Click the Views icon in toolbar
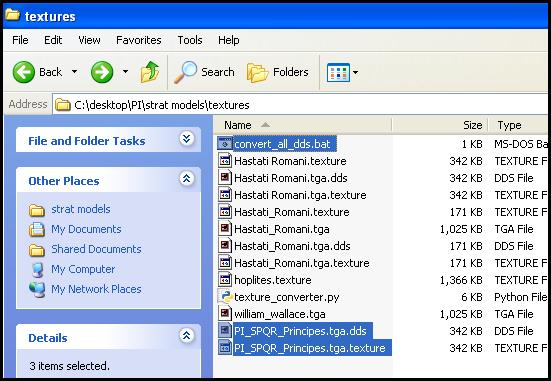The height and width of the screenshot is (381, 551). coord(338,72)
